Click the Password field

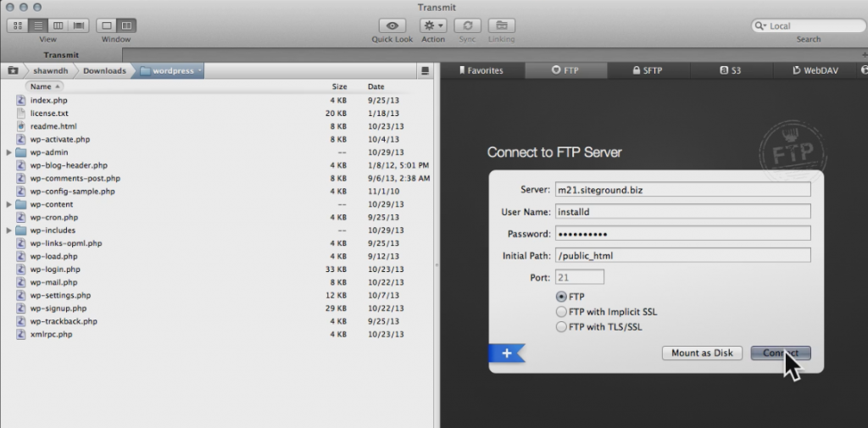pos(682,234)
